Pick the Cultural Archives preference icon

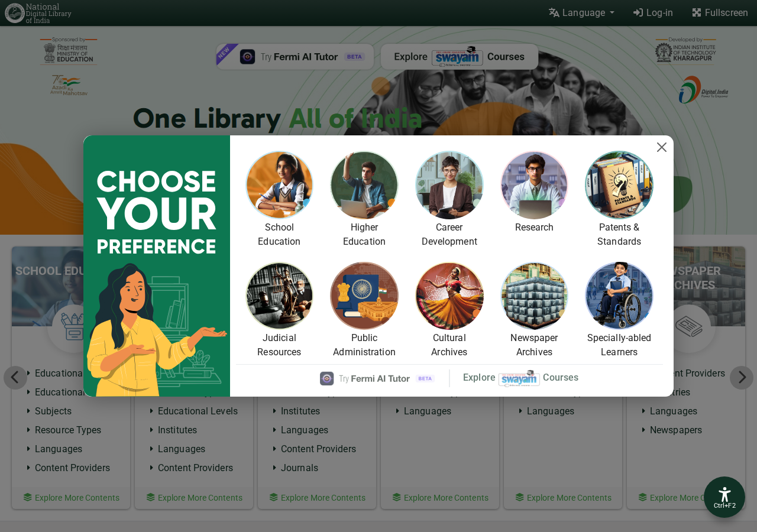[449, 296]
